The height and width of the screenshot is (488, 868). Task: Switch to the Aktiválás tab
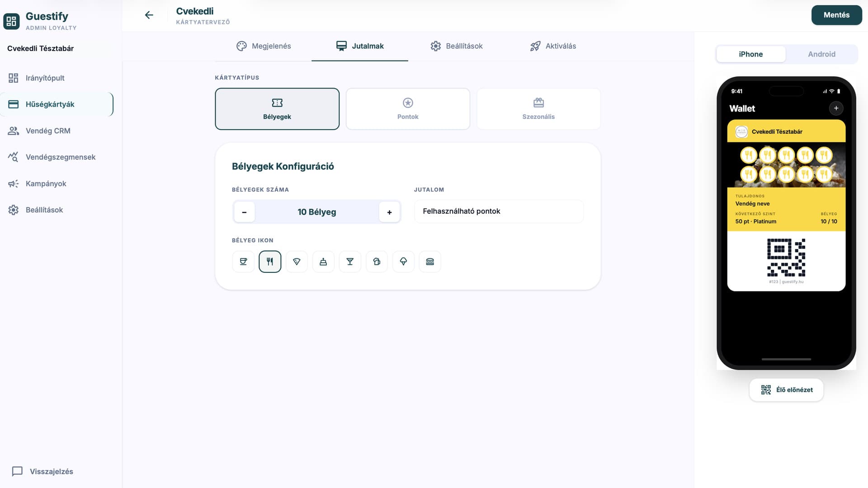coord(553,46)
